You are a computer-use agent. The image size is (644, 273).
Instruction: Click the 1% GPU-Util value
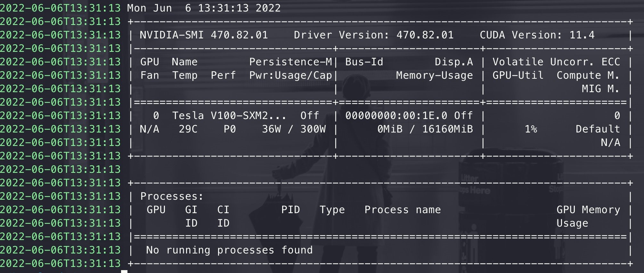(531, 129)
